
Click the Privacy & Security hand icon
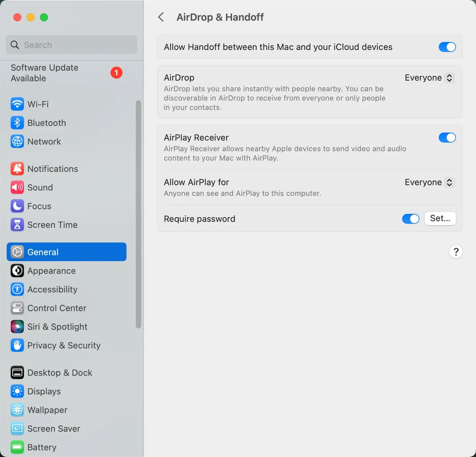pos(17,345)
